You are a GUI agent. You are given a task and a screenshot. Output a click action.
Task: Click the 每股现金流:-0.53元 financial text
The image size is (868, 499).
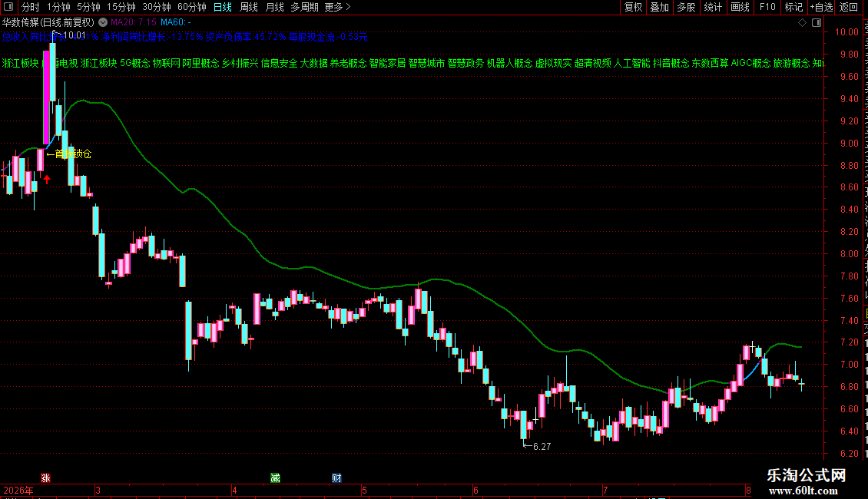click(x=328, y=37)
